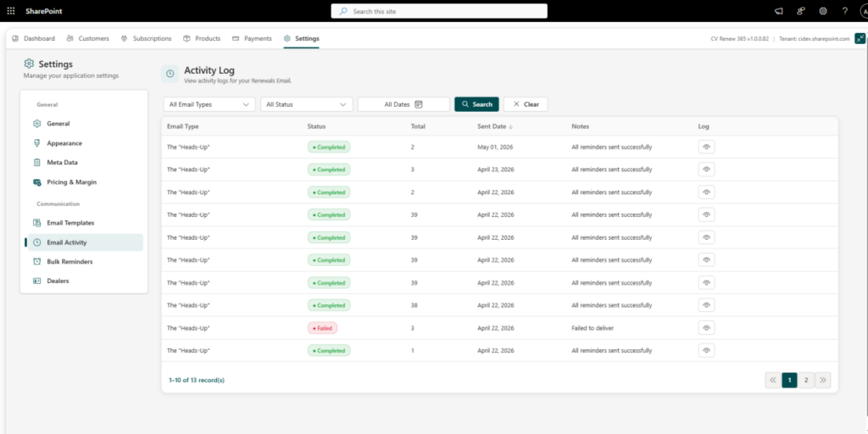View log for May 01, 2026 row
The height and width of the screenshot is (434, 868).
pyautogui.click(x=706, y=147)
